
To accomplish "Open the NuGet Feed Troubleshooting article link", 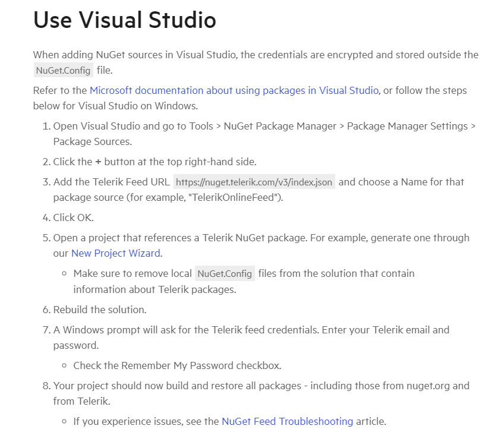I will [x=287, y=421].
